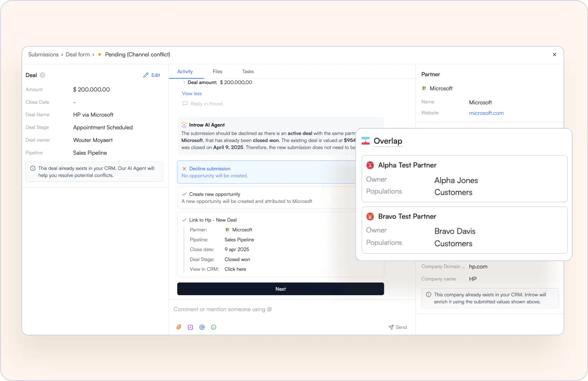Click the @ mention icon in comment toolbar
588x381 pixels.
pyautogui.click(x=202, y=327)
